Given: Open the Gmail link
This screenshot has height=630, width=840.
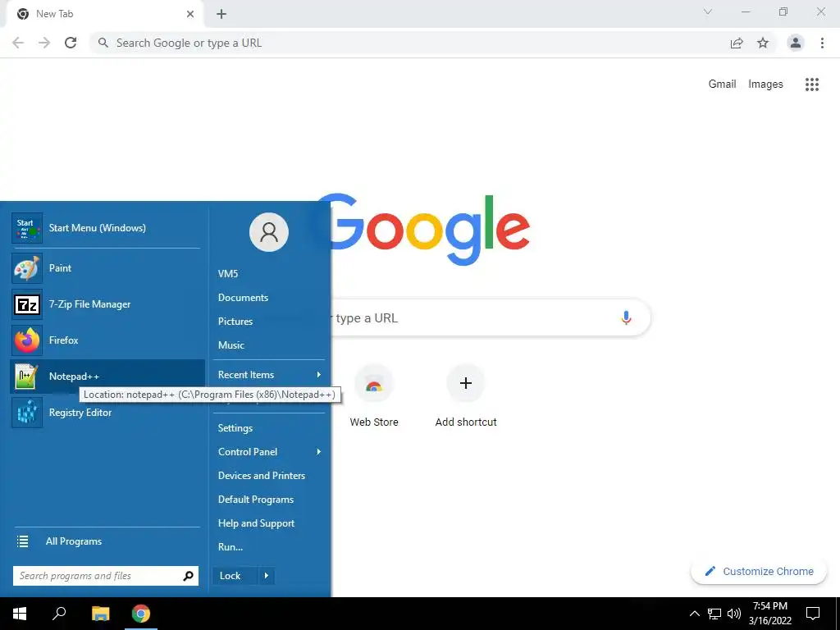Looking at the screenshot, I should pyautogui.click(x=722, y=84).
